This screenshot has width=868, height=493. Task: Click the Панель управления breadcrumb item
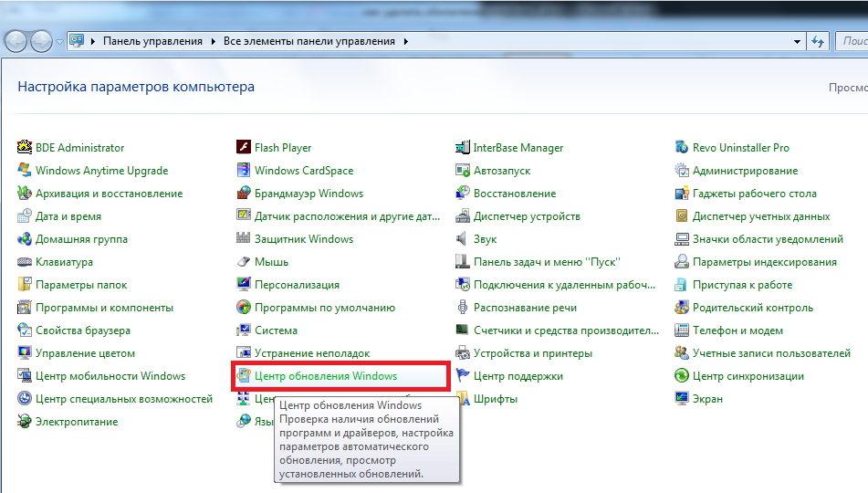(x=153, y=42)
